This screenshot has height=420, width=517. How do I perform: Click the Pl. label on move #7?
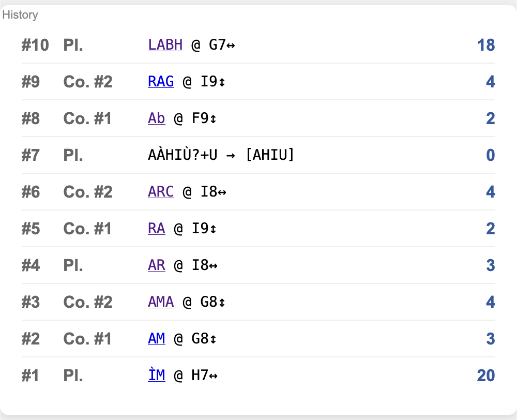click(x=73, y=155)
